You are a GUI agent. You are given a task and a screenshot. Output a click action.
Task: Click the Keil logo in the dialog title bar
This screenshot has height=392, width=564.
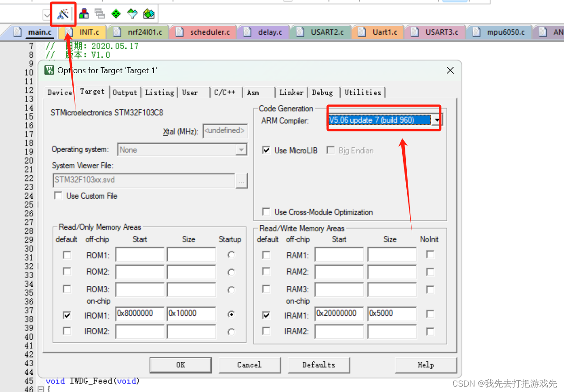(x=50, y=70)
